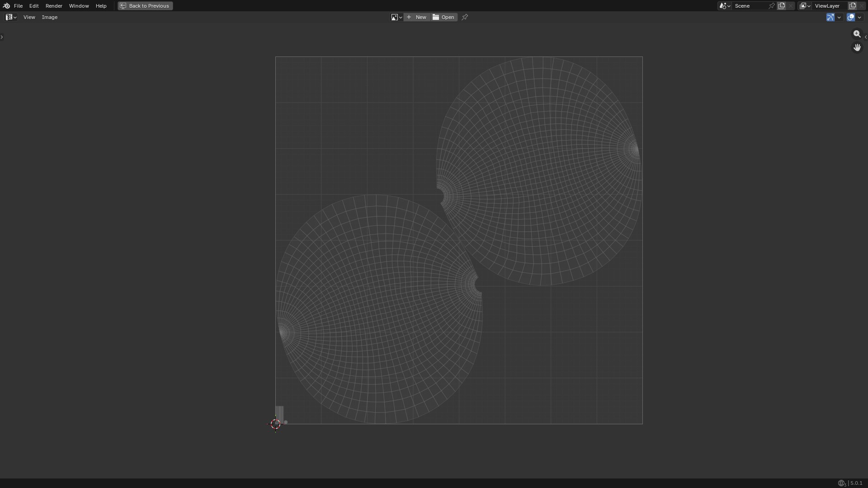Image resolution: width=868 pixels, height=488 pixels.
Task: Open the Edit menu
Action: 34,6
